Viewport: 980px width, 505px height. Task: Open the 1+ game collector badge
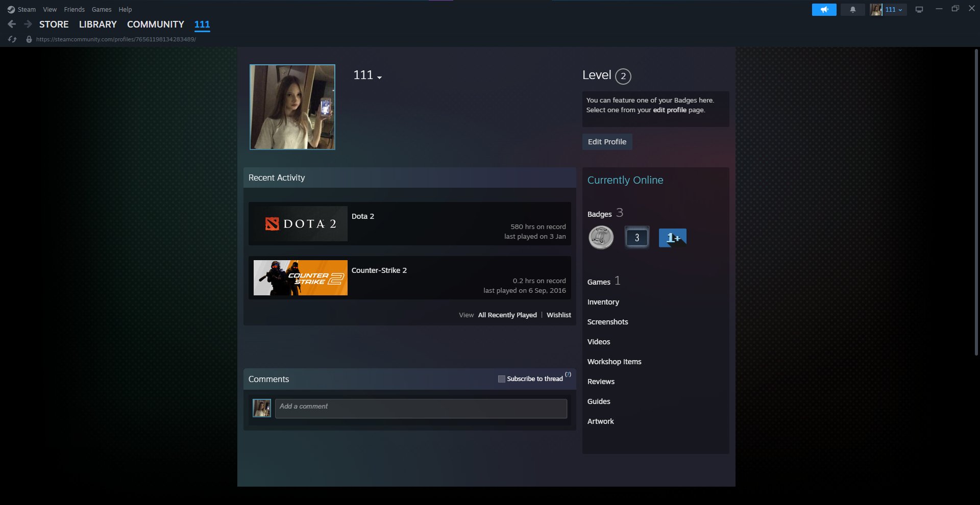pyautogui.click(x=673, y=238)
